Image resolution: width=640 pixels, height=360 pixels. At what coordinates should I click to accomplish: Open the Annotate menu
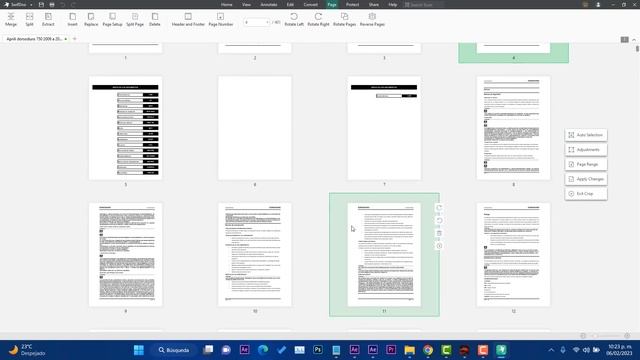(x=269, y=4)
